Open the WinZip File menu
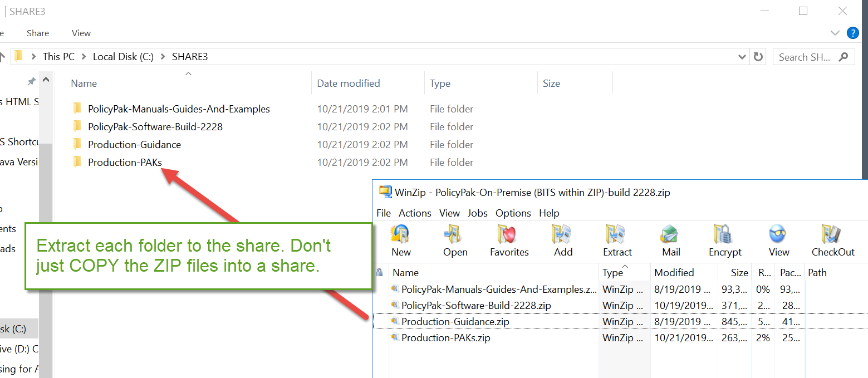 coord(384,213)
